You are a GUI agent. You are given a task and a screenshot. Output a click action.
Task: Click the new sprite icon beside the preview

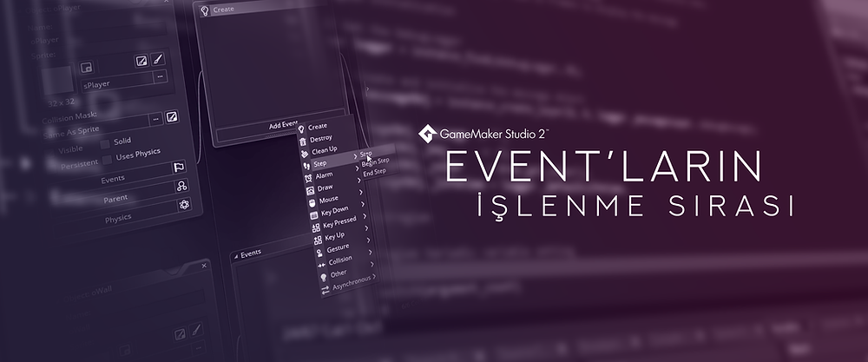(x=86, y=68)
